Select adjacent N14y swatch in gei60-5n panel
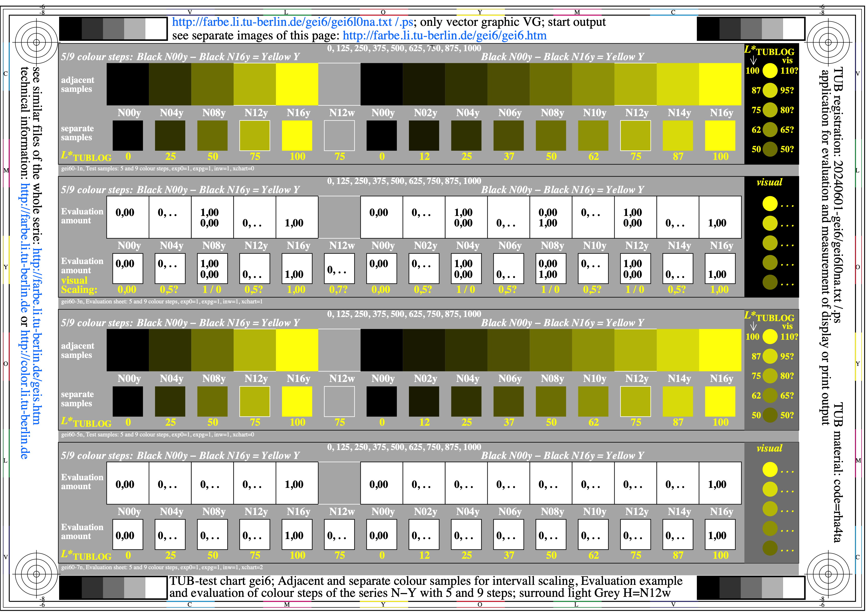The width and height of the screenshot is (868, 614). pos(678,350)
